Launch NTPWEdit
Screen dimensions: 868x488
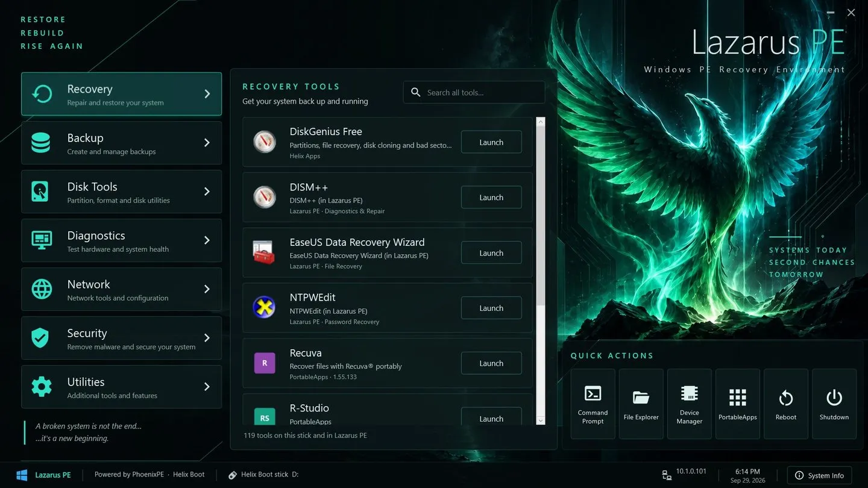click(491, 308)
